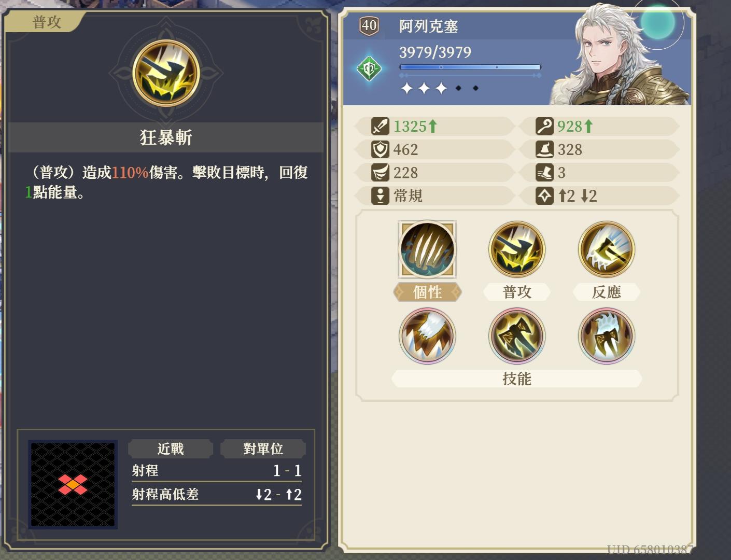The image size is (731, 560).
Task: Click the large 狂暴斬 skill emblem
Action: click(x=166, y=73)
